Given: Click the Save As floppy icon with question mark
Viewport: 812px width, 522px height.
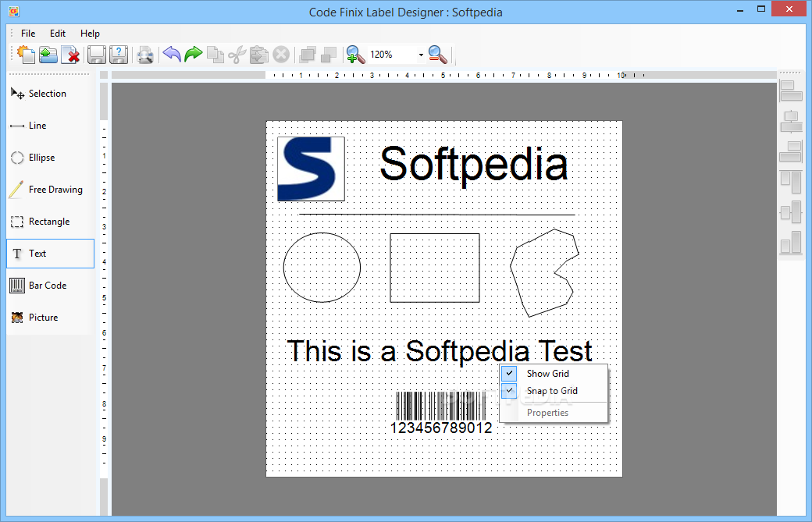Looking at the screenshot, I should click(x=119, y=55).
